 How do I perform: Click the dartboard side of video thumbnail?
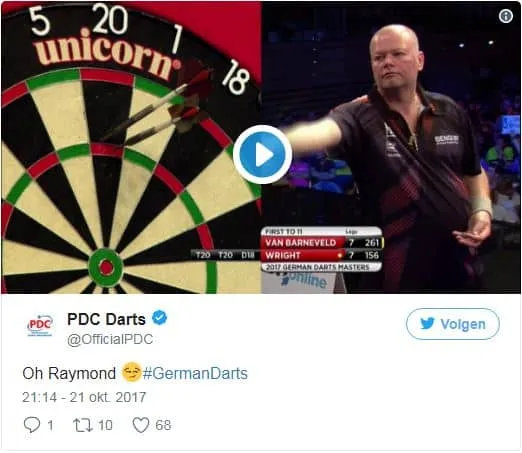(x=131, y=148)
